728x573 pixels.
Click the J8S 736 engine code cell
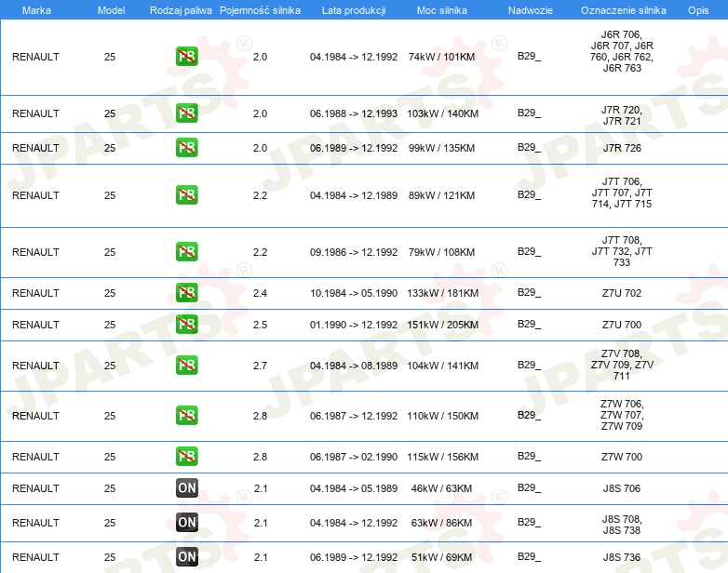coord(622,557)
